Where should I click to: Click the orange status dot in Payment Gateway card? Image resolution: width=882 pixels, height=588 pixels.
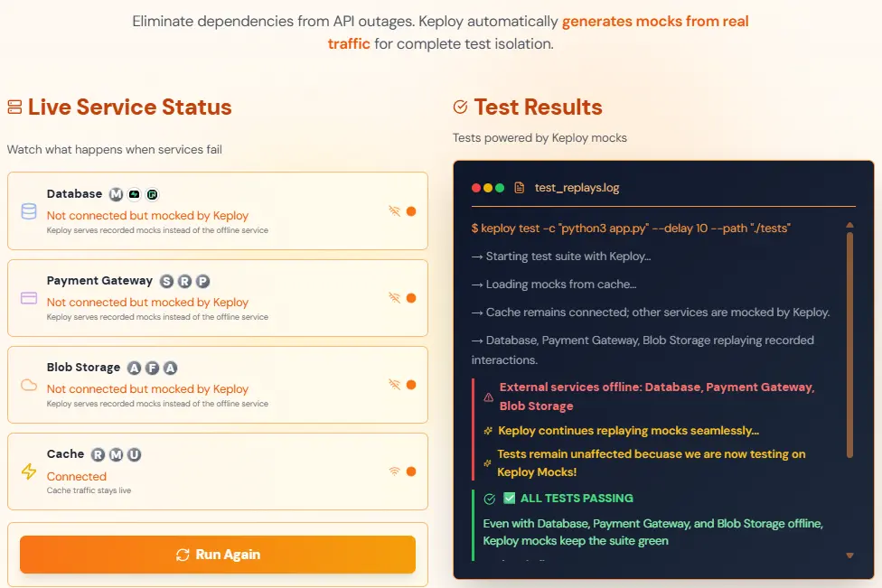click(411, 298)
